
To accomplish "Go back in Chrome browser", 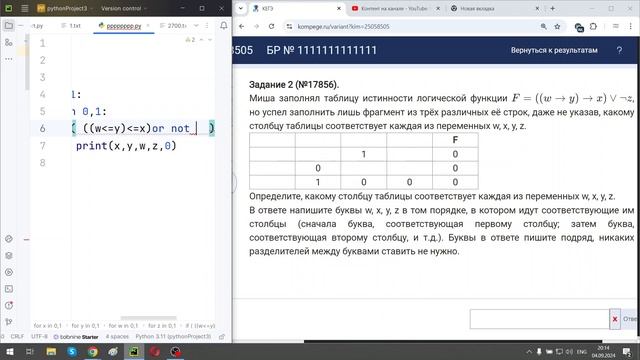I will click(x=242, y=27).
